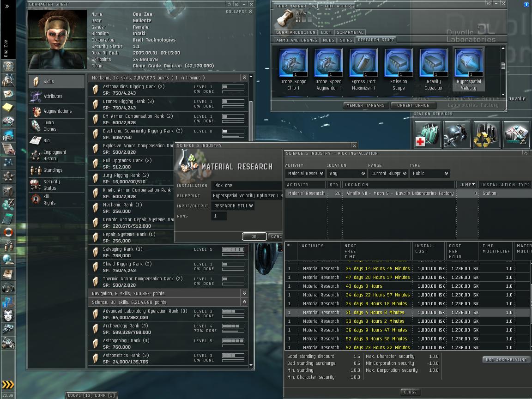The height and width of the screenshot is (399, 532).
Task: Switch to the Loot hangar tab
Action: 326,32
